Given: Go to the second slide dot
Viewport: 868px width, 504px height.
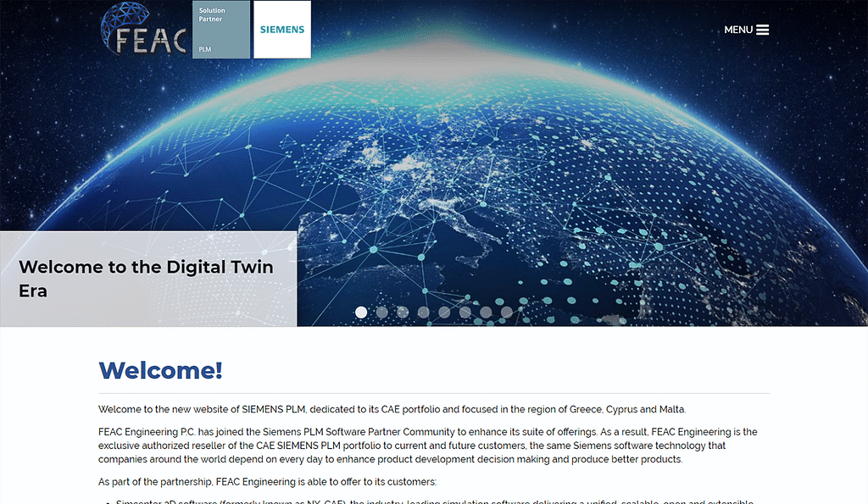Looking at the screenshot, I should click(382, 312).
